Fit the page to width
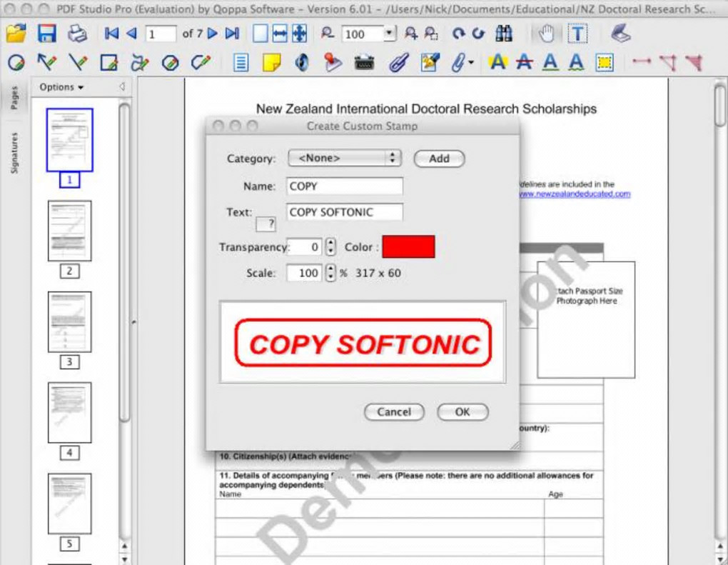This screenshot has height=565, width=728. click(x=280, y=34)
